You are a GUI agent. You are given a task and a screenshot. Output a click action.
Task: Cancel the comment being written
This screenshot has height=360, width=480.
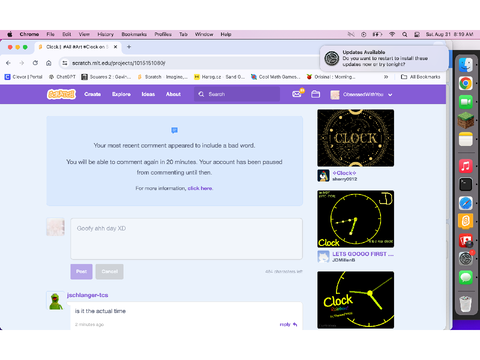click(x=110, y=271)
